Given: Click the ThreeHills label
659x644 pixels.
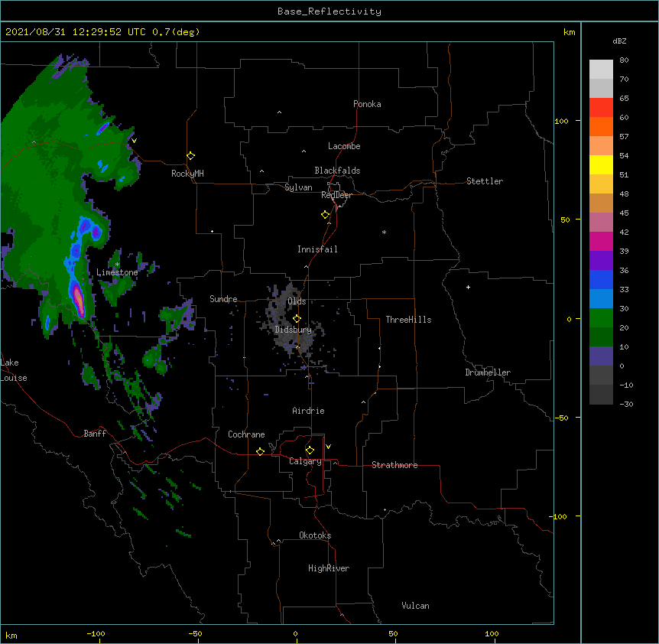Looking at the screenshot, I should click(x=408, y=320).
